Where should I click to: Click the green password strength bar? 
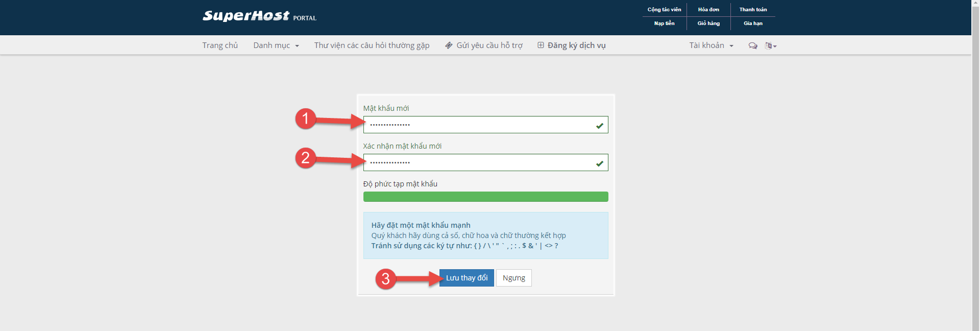(x=485, y=197)
